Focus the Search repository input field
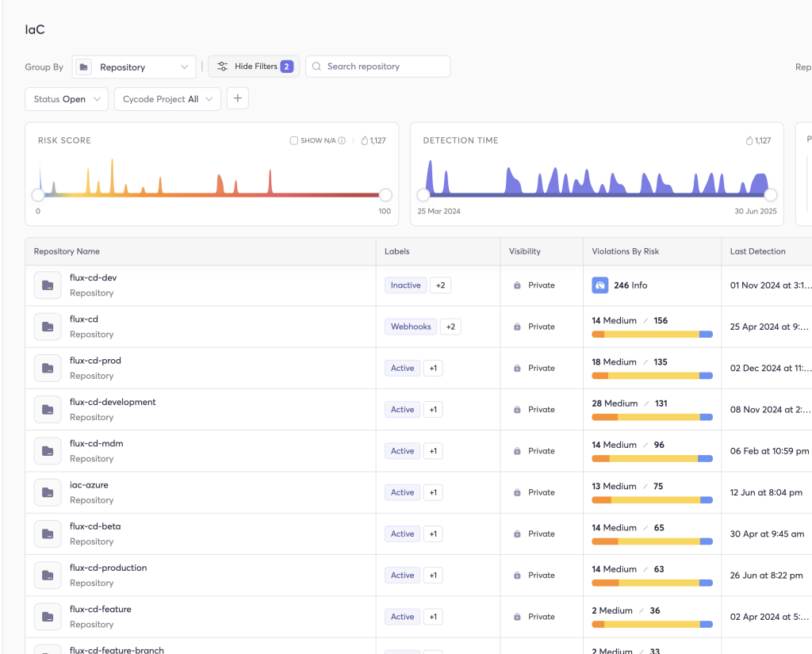 click(x=385, y=67)
